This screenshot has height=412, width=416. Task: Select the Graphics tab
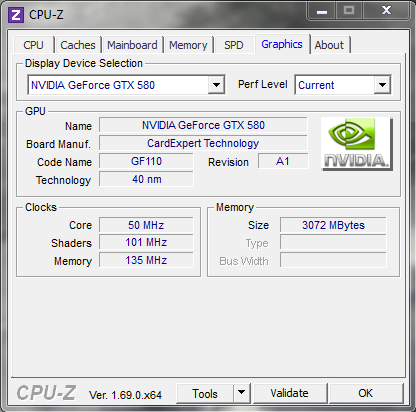click(x=282, y=44)
